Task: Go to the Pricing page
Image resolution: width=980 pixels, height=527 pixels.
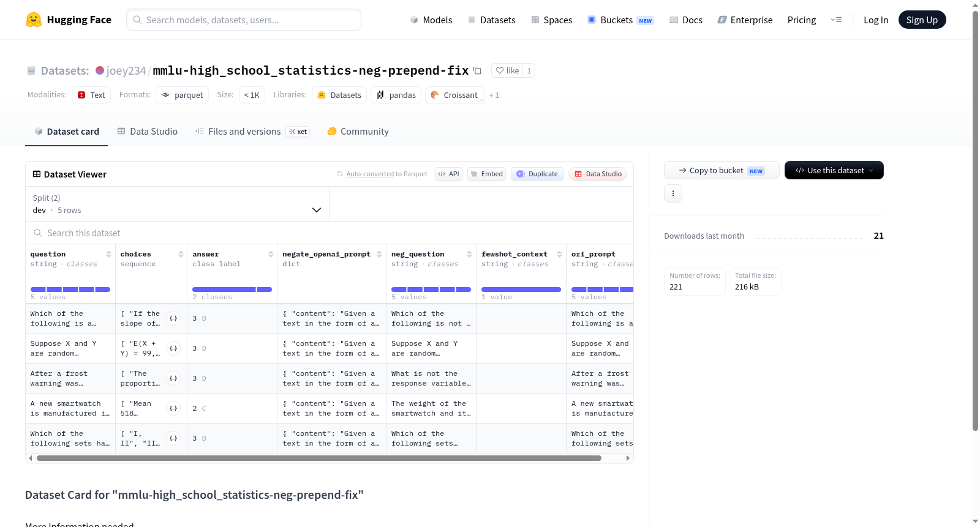Action: click(x=802, y=20)
